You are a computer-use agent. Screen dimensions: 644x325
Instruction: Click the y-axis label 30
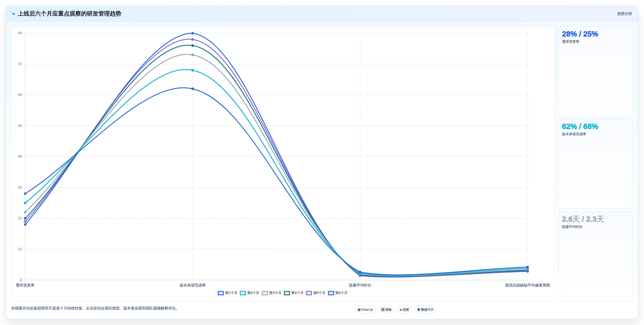20,187
